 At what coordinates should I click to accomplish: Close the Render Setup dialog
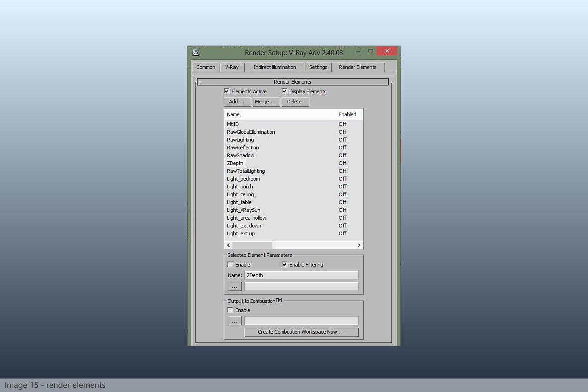click(x=387, y=51)
